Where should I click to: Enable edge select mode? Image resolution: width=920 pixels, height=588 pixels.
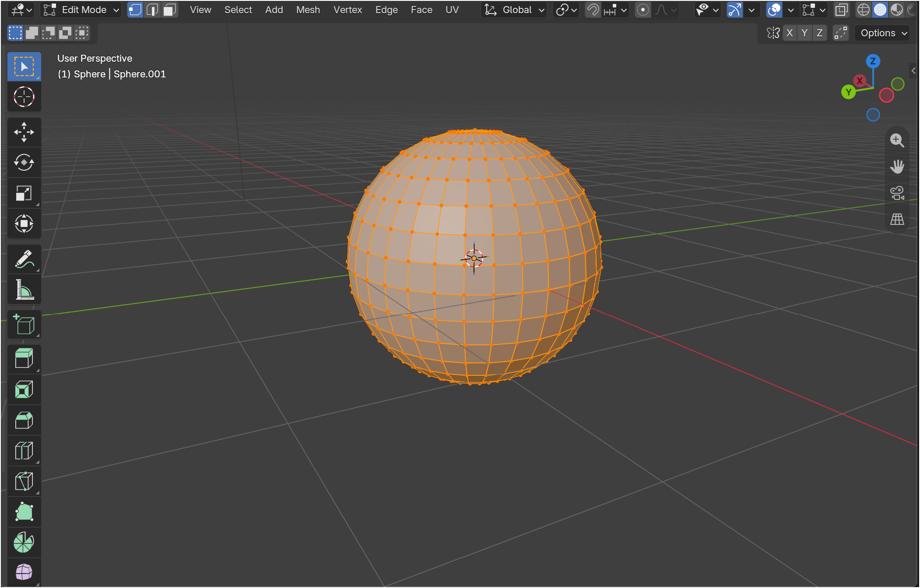click(x=152, y=10)
